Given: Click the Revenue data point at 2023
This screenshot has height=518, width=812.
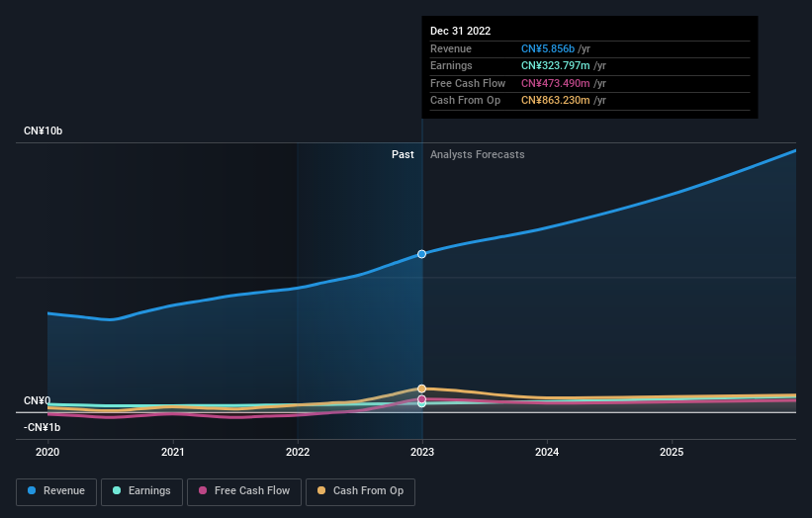Looking at the screenshot, I should [x=422, y=254].
